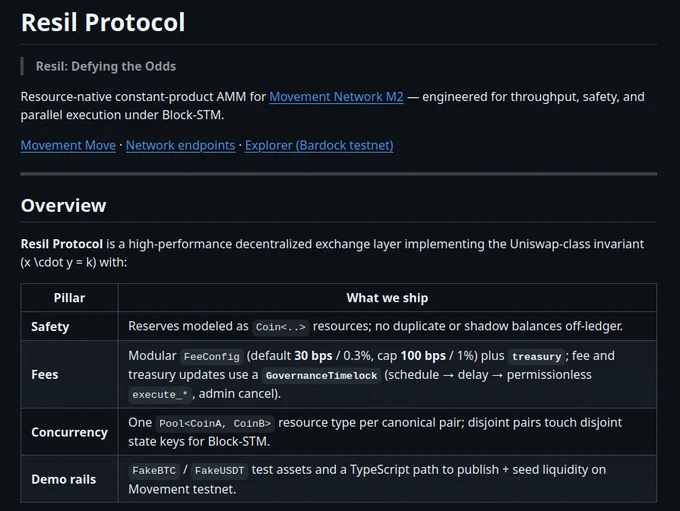Image resolution: width=680 pixels, height=511 pixels.
Task: Open the Explorer (Bardock testnet) link
Action: point(319,145)
